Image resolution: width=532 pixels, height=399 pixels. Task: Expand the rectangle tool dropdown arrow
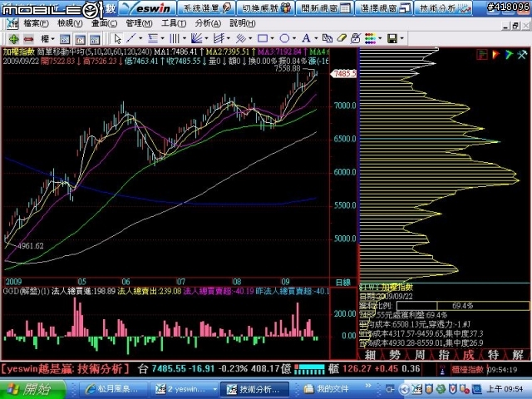coord(272,38)
